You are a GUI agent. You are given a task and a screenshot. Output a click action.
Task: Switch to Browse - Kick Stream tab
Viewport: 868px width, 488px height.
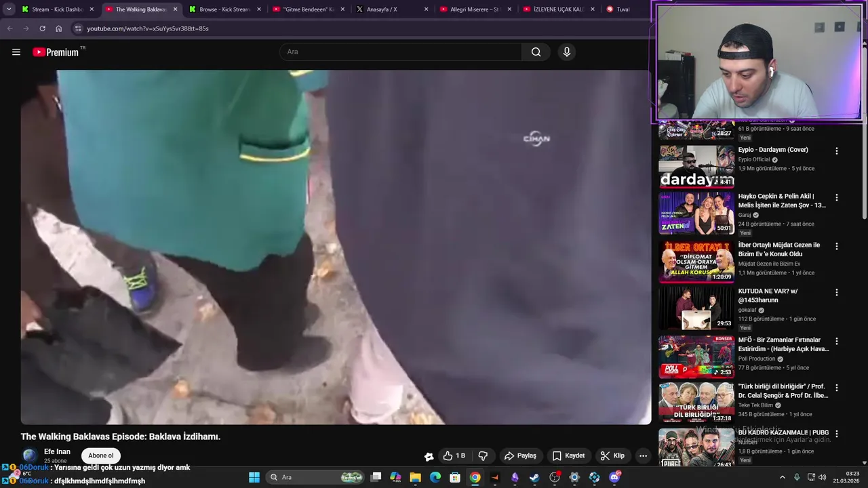[224, 9]
